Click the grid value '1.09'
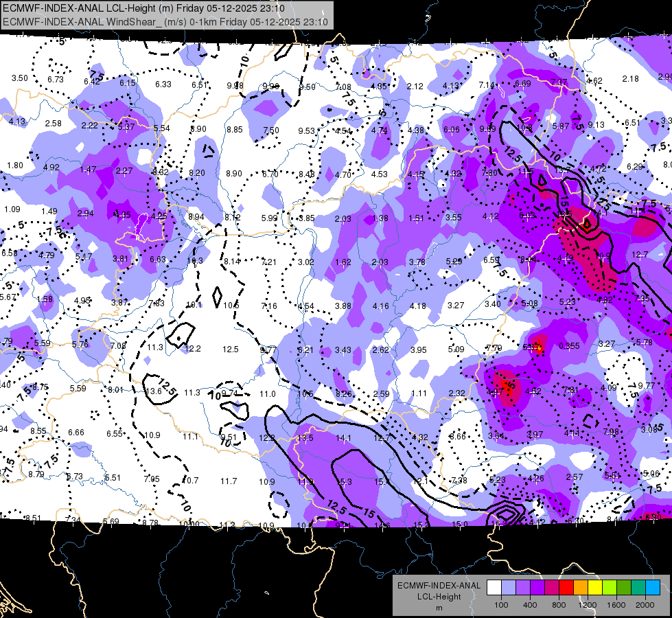 [12, 209]
